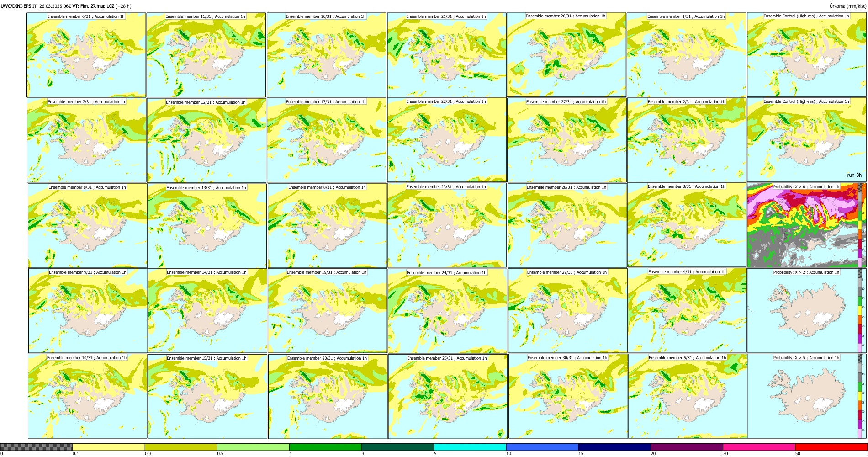Open the Ensemble member 16/31 map panel
868x457 pixels.
click(x=326, y=55)
